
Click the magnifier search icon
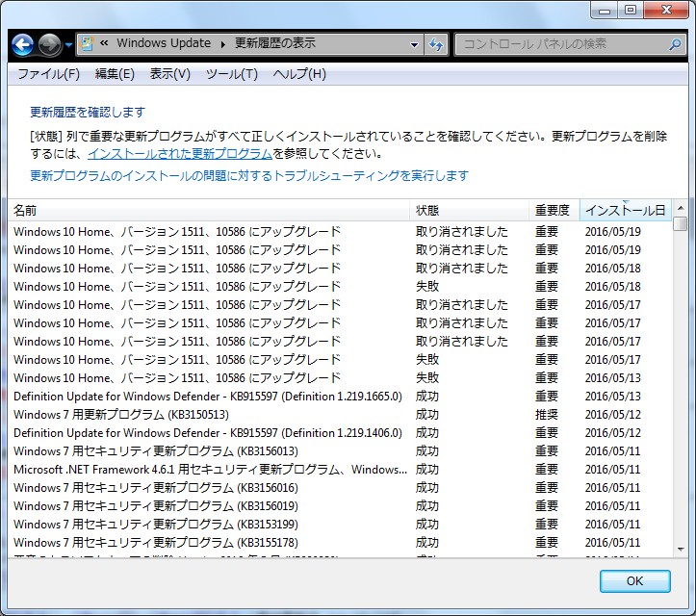675,44
